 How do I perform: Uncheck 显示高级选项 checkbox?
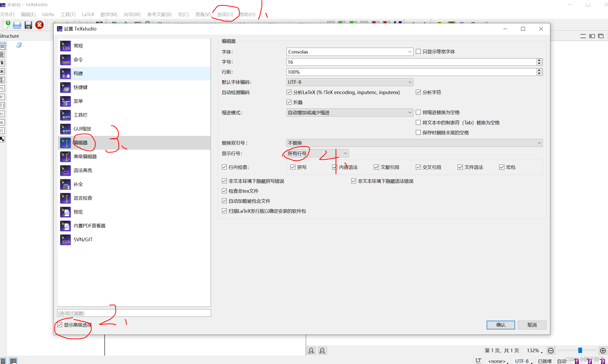60,325
